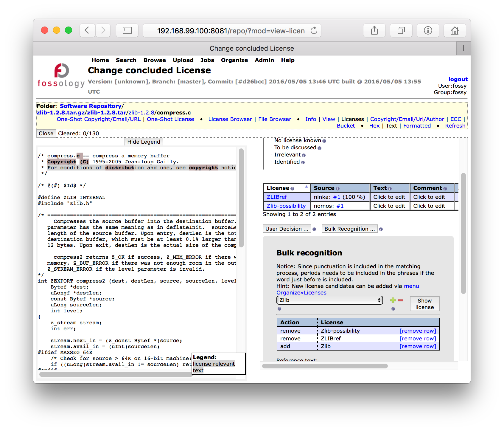Click the Show license button
Viewport: 504px width, 431px height.
pyautogui.click(x=424, y=304)
